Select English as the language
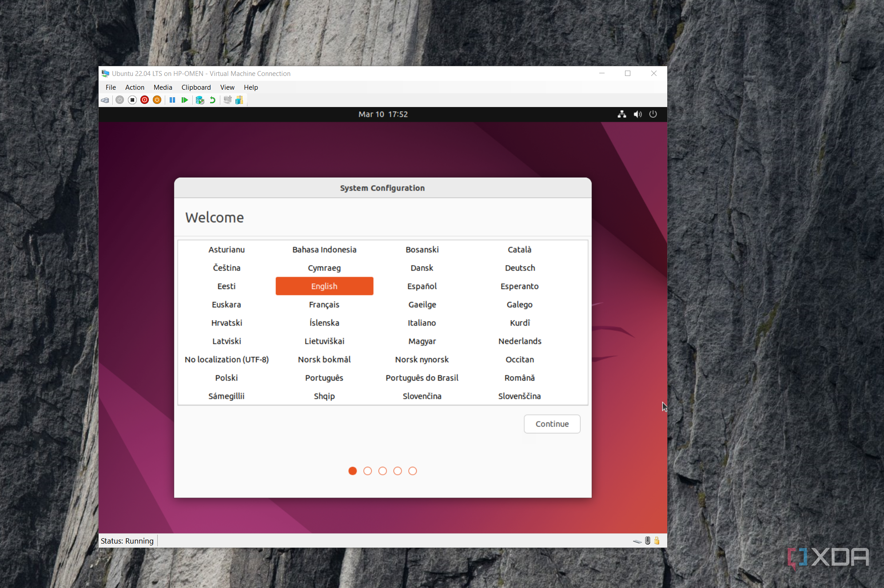 tap(324, 286)
